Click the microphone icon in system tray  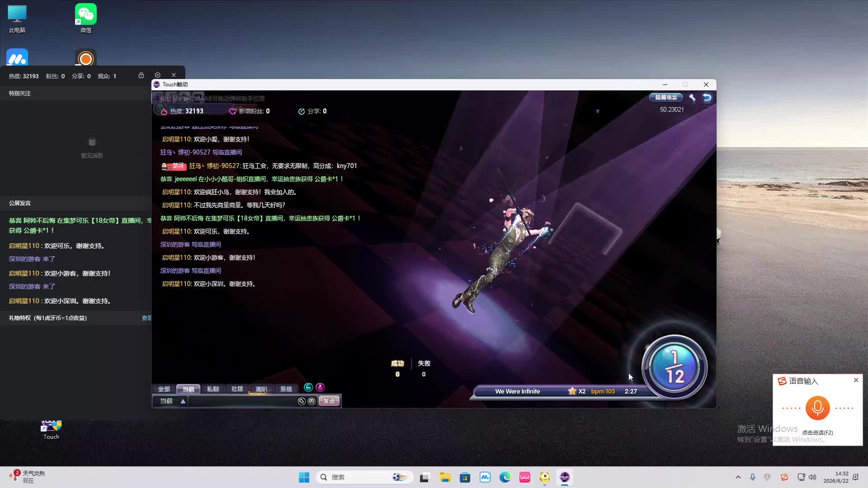(x=753, y=477)
